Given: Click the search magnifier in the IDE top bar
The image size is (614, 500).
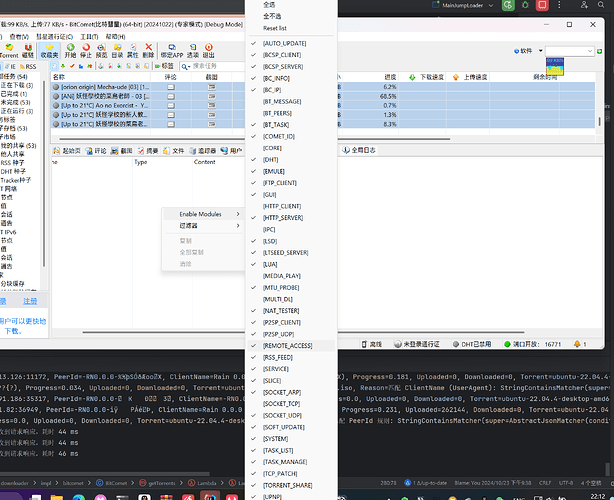Looking at the screenshot, I should coord(601,5).
